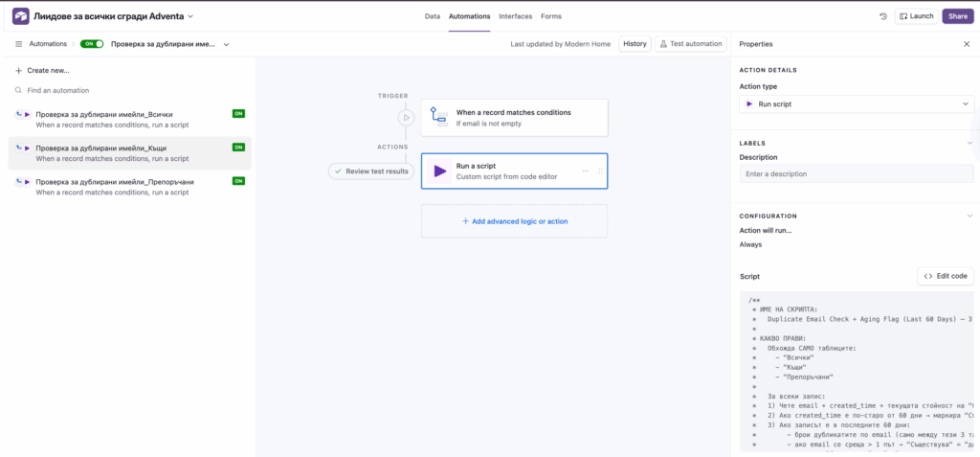Toggle ON badge for the Препоръчани automation

(x=238, y=181)
